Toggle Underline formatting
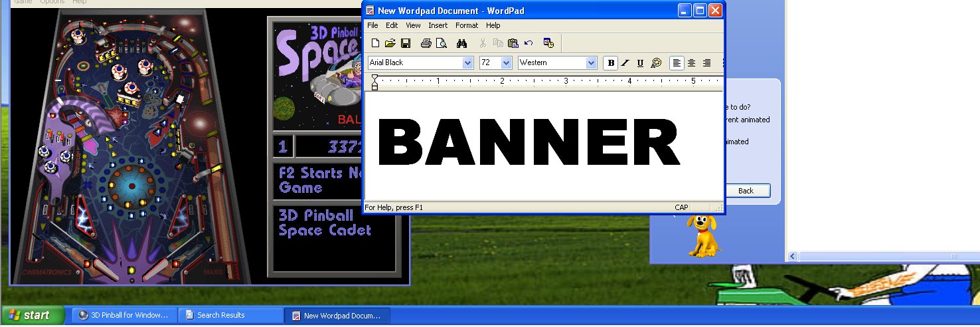980x327 pixels. tap(640, 63)
